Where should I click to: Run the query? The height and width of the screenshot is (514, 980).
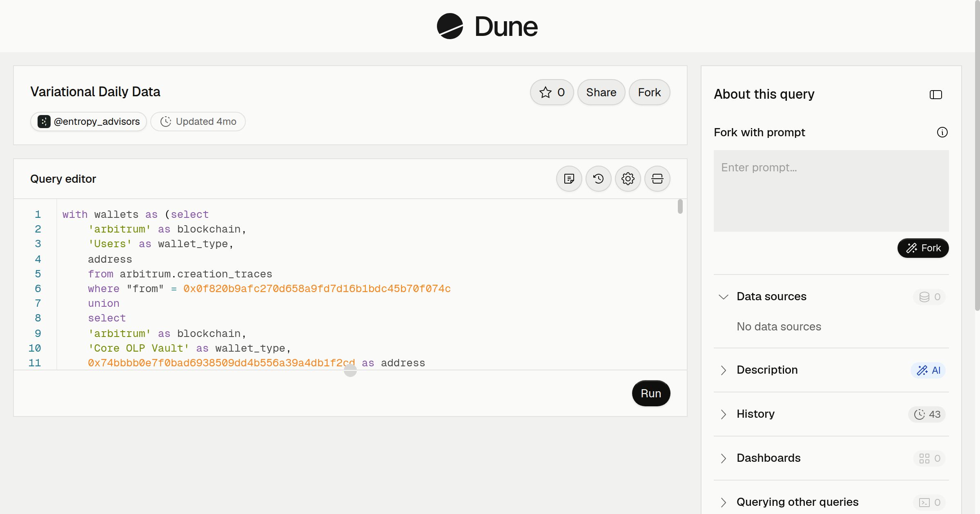pyautogui.click(x=651, y=393)
